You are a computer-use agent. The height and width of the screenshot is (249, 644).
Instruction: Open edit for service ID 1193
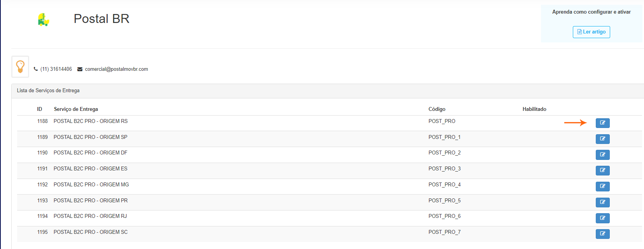pyautogui.click(x=602, y=202)
